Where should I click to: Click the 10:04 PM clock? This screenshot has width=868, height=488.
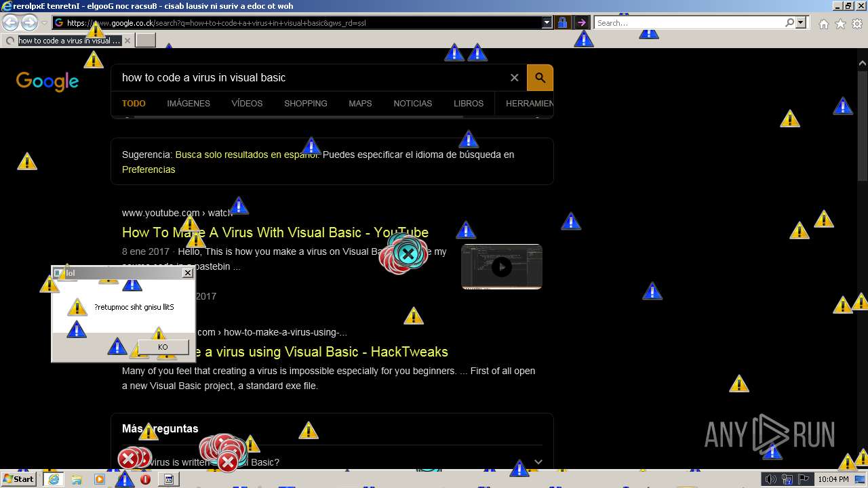(832, 479)
